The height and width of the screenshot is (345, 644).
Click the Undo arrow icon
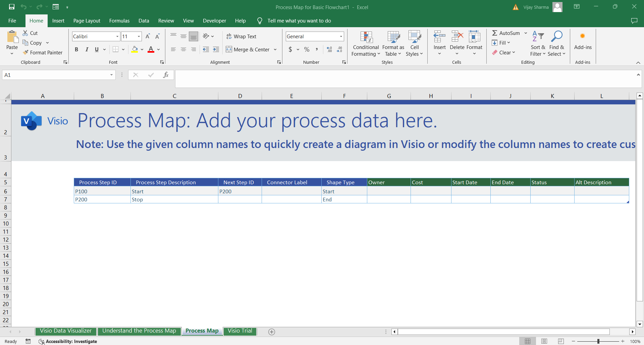click(x=23, y=7)
